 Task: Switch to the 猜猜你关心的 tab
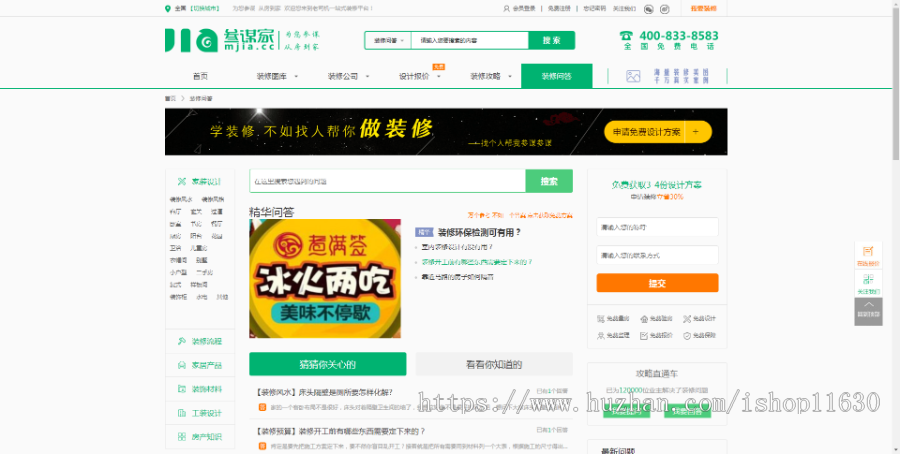tap(328, 364)
